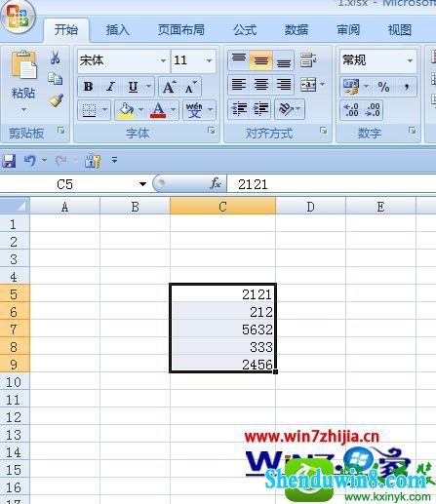
Task: Click the Paste clipboard icon
Action: point(23,65)
